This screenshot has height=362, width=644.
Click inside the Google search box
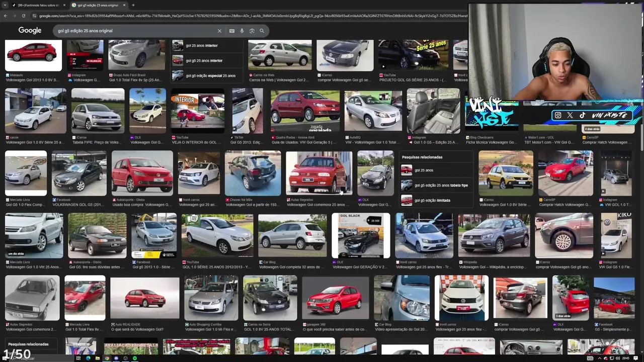(x=135, y=31)
